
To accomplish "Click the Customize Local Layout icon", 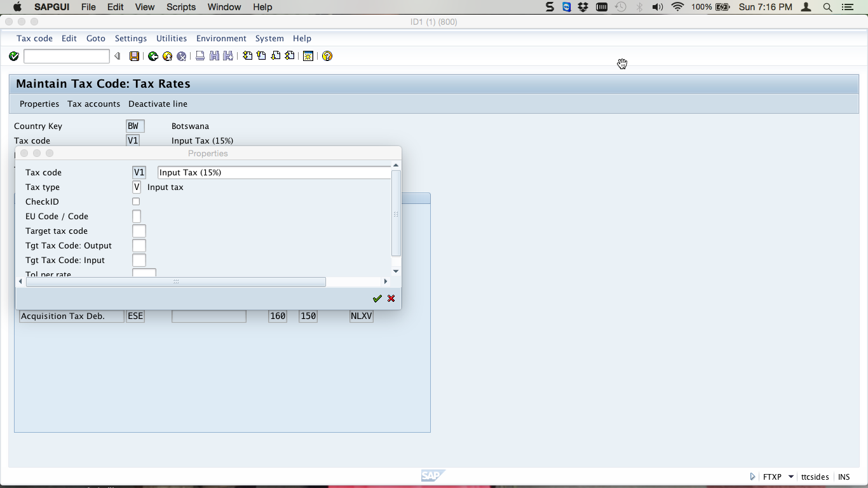I will (x=308, y=57).
